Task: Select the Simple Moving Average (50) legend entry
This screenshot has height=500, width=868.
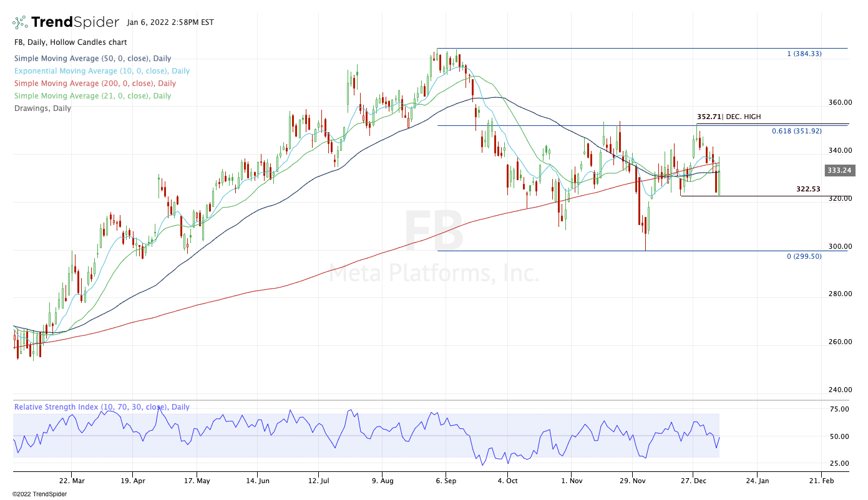Action: [93, 59]
